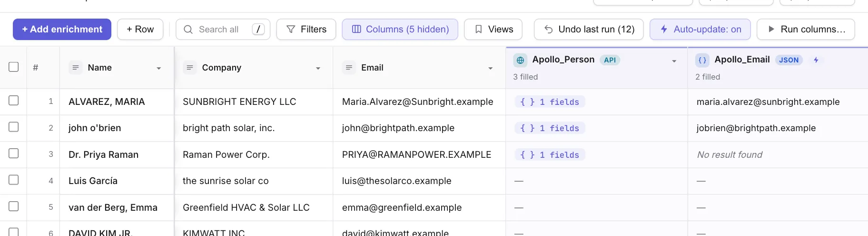
Task: Click the API badge on Apollo_Person
Action: click(610, 60)
